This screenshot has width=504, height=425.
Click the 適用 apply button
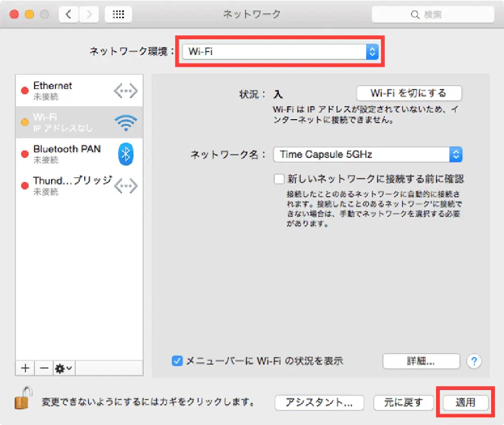[x=465, y=402]
